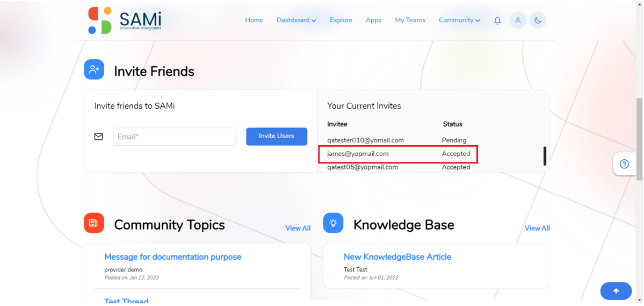Click the back-to-top arrow button
644x306 pixels.
[x=616, y=291]
